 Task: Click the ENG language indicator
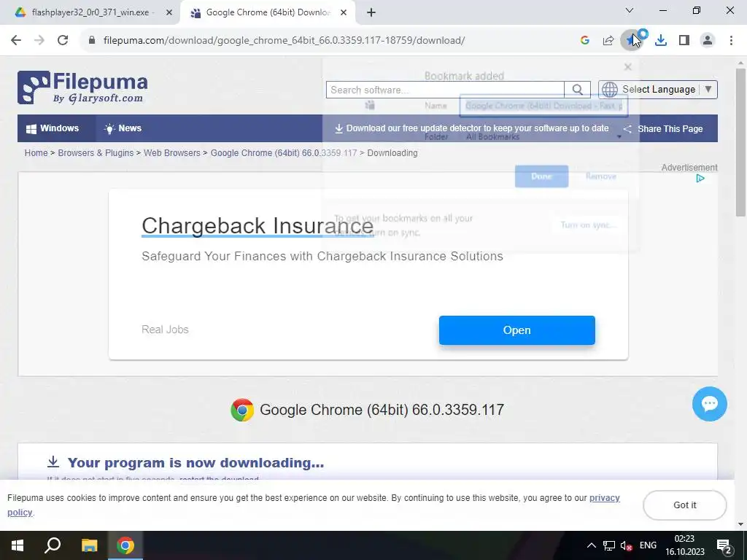tap(648, 545)
